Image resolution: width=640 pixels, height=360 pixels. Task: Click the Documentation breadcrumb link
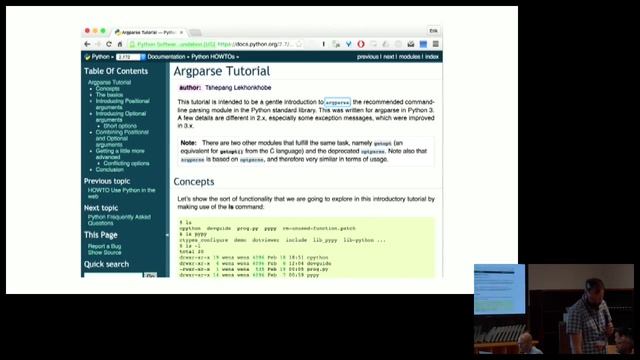point(166,57)
